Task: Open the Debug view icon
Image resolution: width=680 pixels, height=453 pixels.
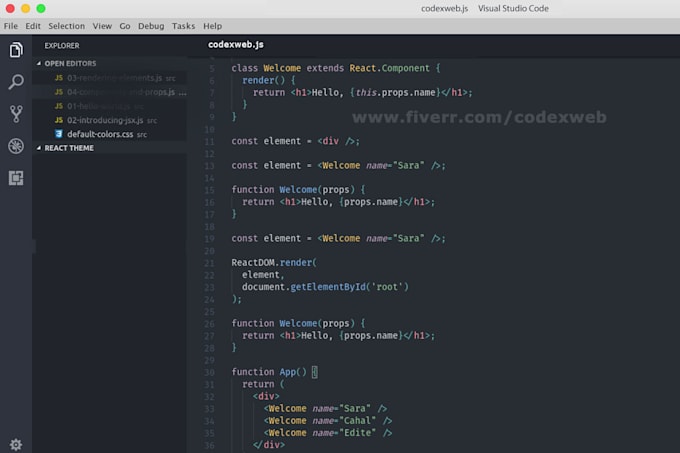Action: [x=16, y=146]
